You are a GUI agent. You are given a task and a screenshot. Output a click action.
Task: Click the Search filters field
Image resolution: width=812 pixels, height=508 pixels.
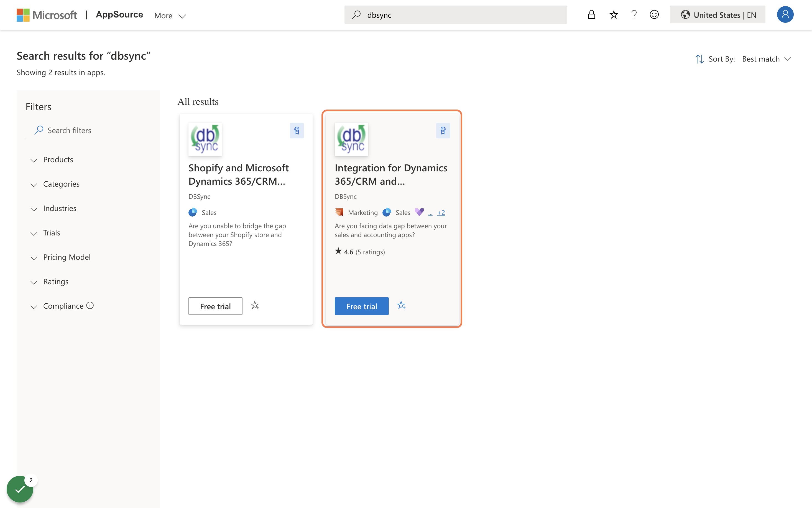pos(88,130)
